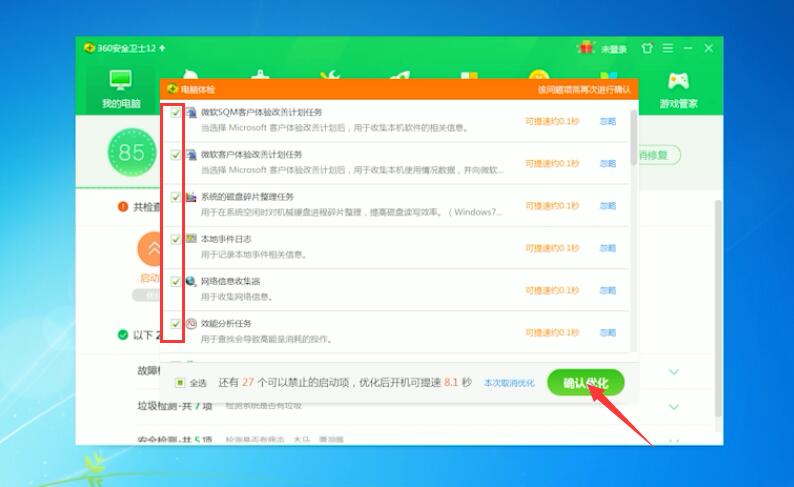Toggle the 全选 select-all checkbox
This screenshot has width=794, height=487.
pos(180,383)
